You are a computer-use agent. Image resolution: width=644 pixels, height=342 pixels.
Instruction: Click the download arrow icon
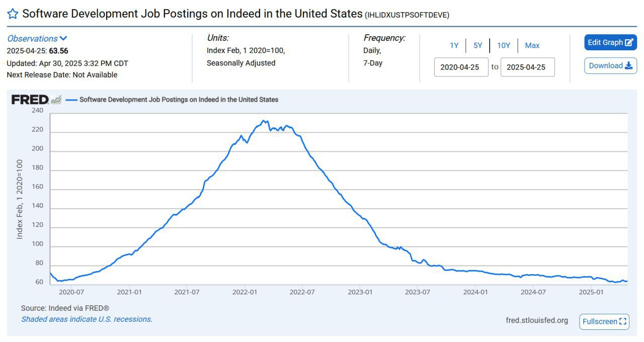click(x=628, y=66)
